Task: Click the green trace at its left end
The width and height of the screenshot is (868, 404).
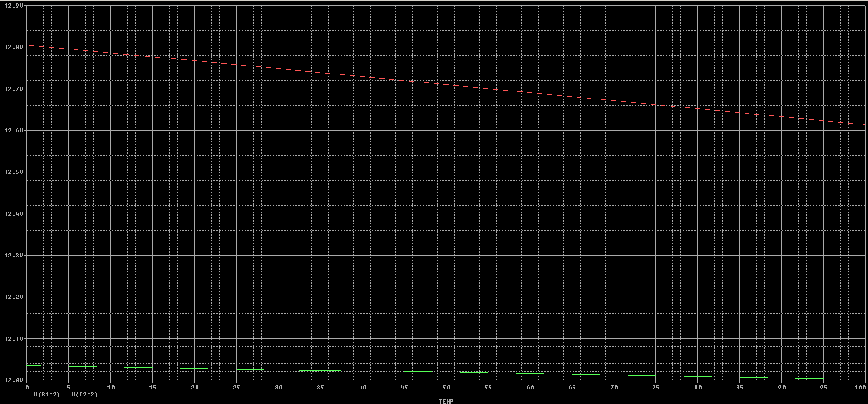Action: tap(29, 365)
